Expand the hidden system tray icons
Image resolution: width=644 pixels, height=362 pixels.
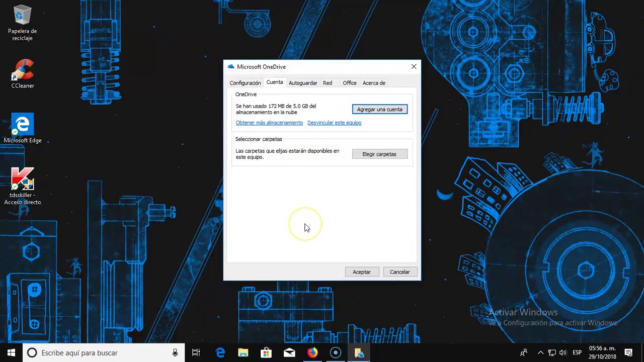pyautogui.click(x=541, y=353)
